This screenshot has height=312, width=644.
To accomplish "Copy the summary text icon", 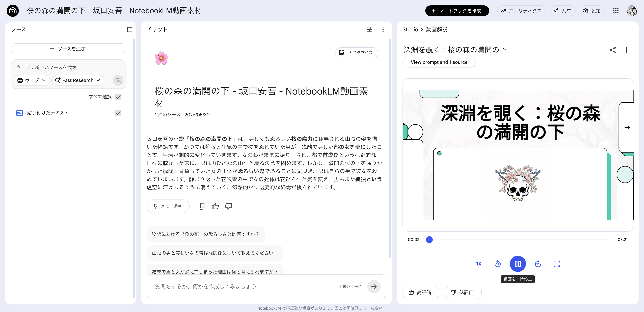I will coord(201,206).
